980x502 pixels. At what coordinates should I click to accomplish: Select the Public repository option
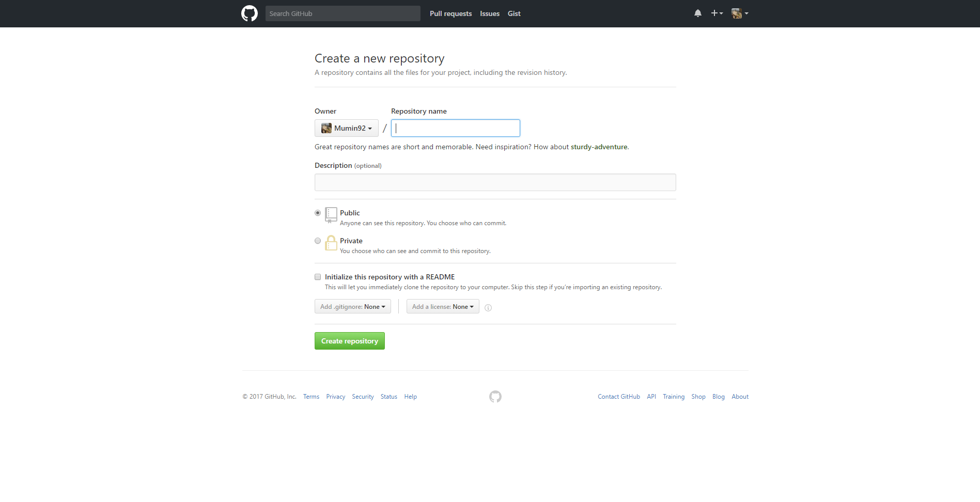[x=317, y=213]
